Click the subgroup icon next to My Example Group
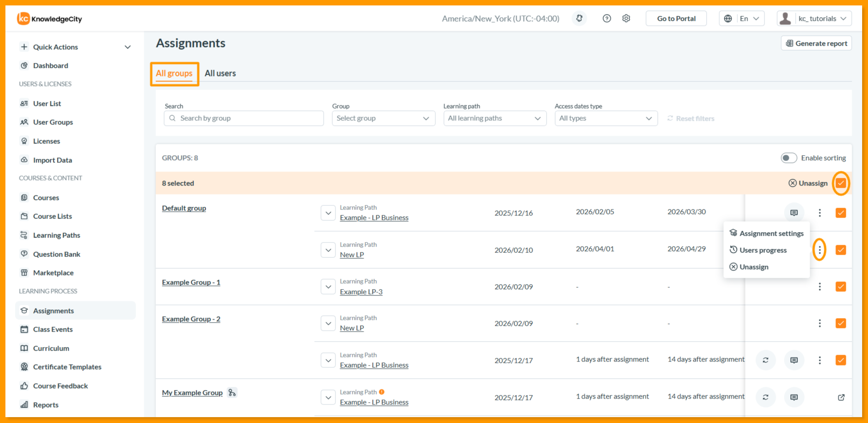The height and width of the screenshot is (423, 868). pos(232,392)
